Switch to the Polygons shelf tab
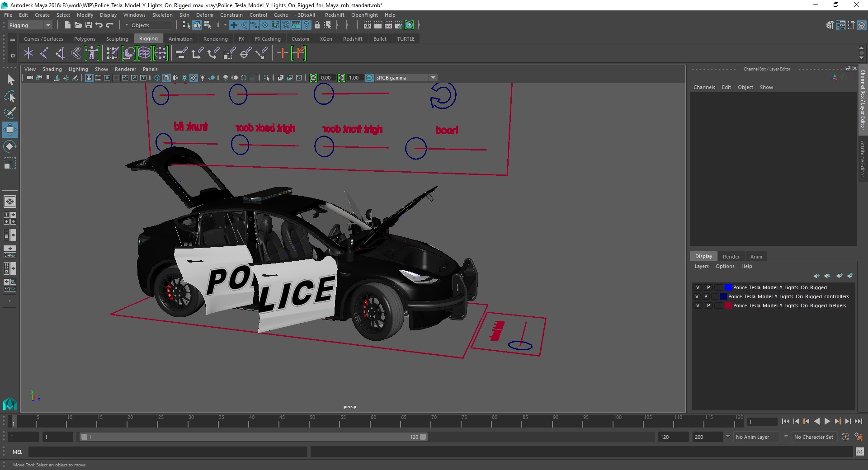 click(85, 39)
